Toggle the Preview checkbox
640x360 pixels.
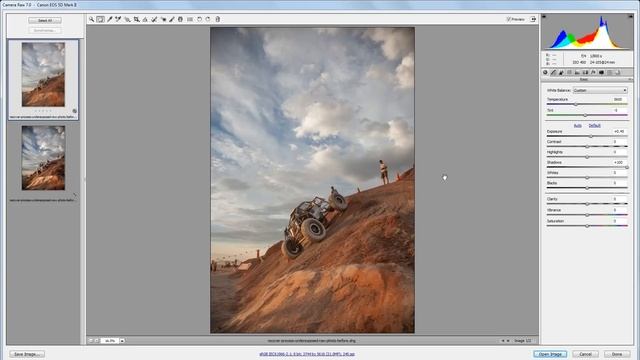coord(509,19)
